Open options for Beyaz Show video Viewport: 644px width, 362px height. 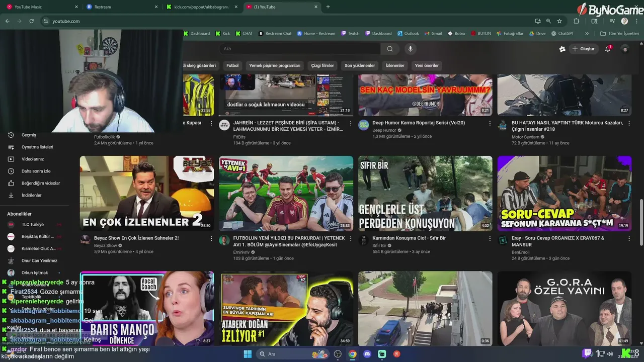[211, 239]
